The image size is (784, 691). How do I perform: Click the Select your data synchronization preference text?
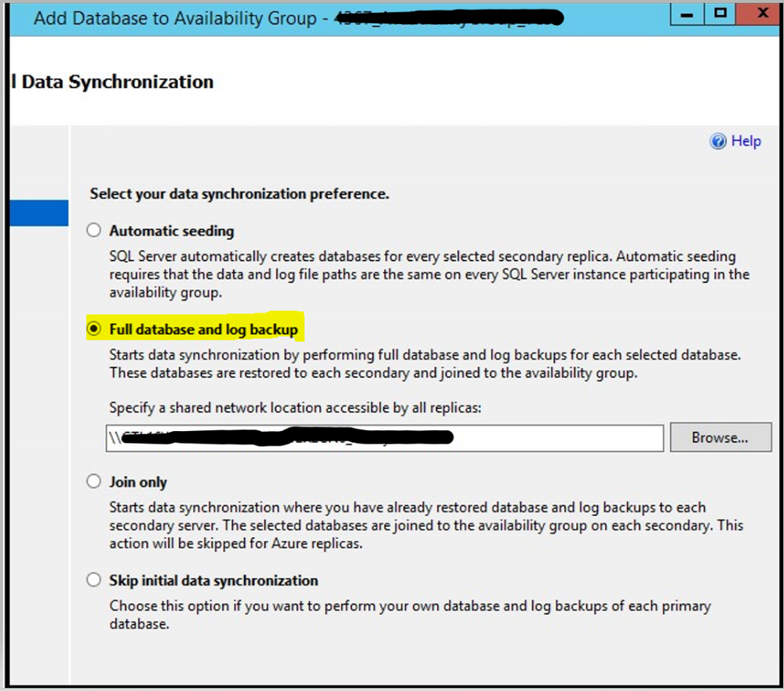tap(239, 194)
